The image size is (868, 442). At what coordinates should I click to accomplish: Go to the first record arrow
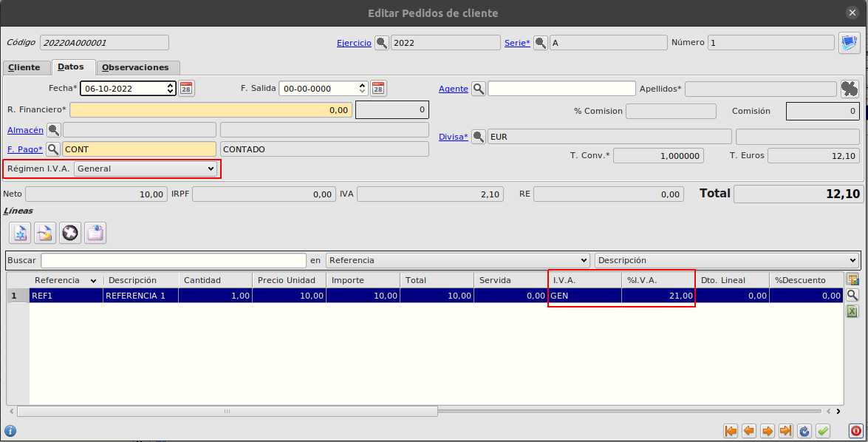(x=731, y=431)
